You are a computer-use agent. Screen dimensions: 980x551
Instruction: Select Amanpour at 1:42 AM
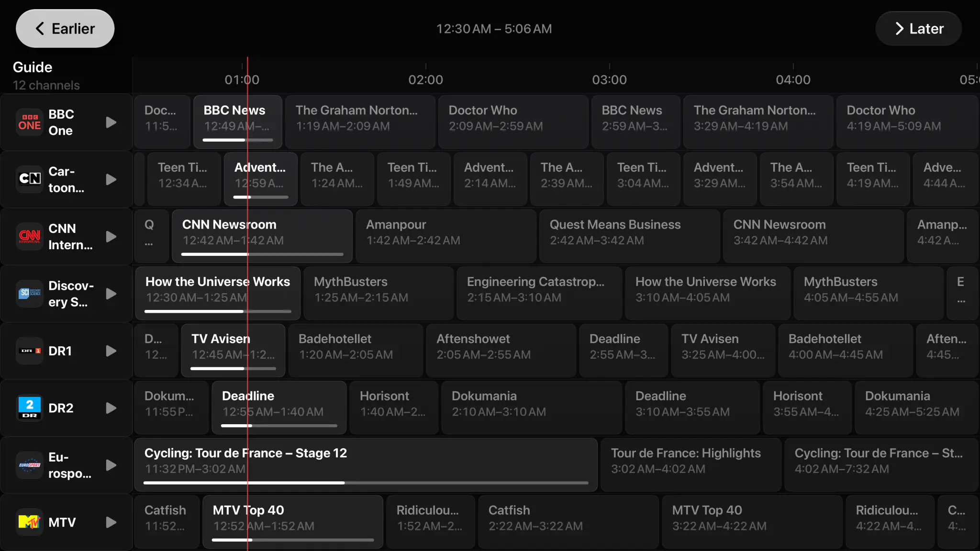pyautogui.click(x=446, y=236)
